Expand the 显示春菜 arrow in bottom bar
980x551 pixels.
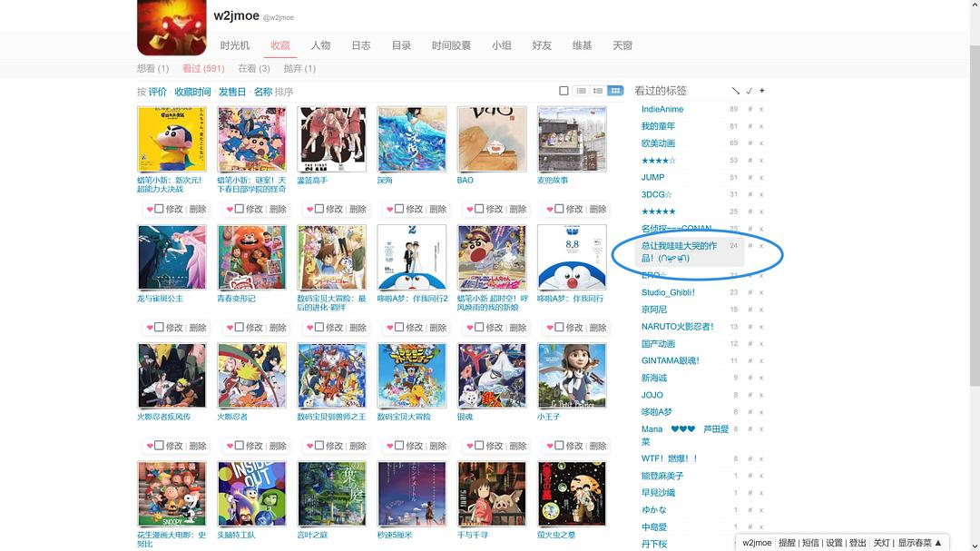point(938,543)
